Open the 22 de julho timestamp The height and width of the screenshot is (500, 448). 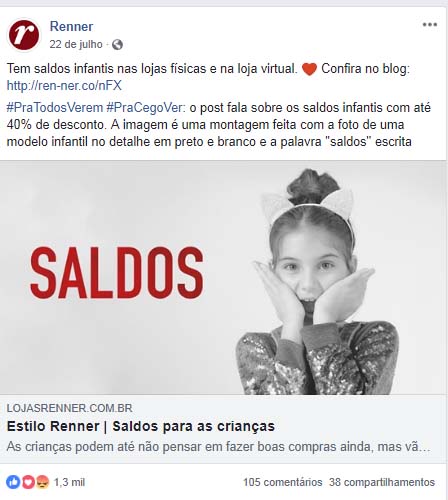point(76,44)
